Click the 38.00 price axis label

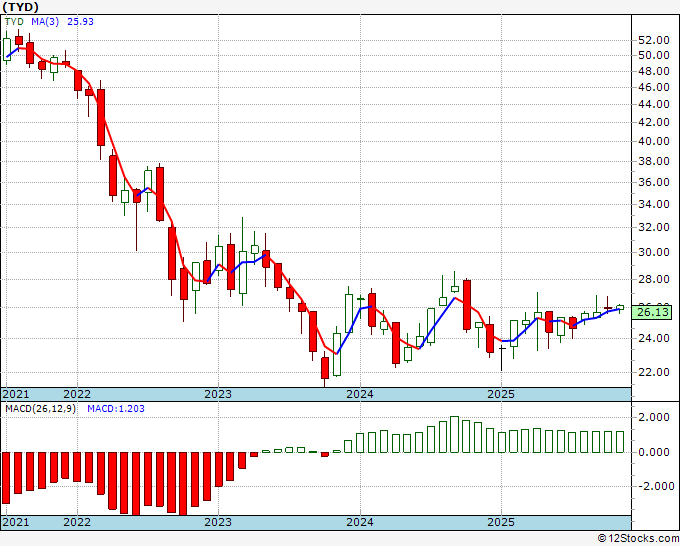654,161
